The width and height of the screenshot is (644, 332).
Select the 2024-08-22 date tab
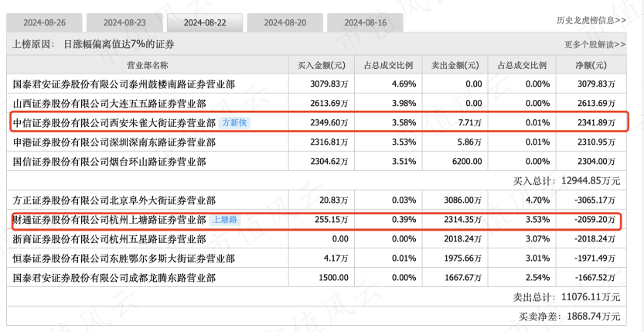pyautogui.click(x=205, y=22)
